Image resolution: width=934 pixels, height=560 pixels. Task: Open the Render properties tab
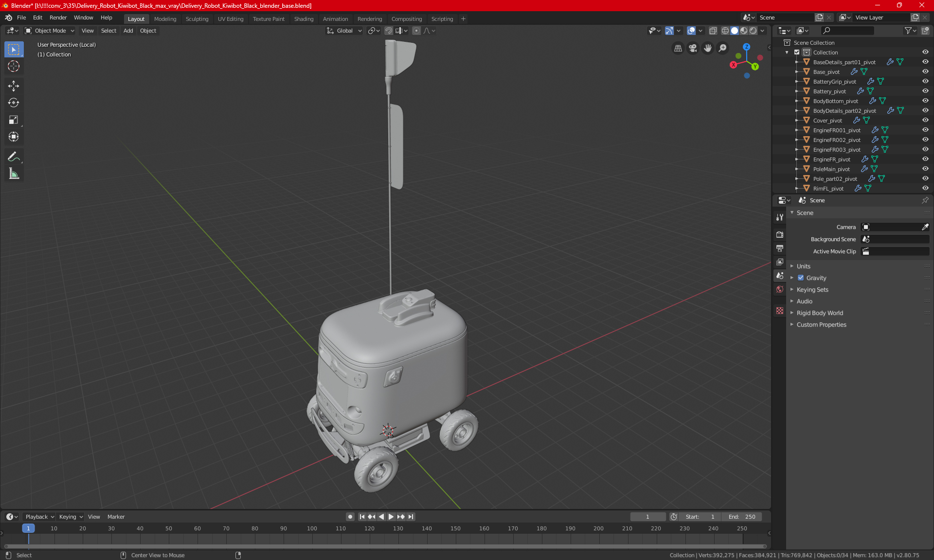pyautogui.click(x=780, y=234)
